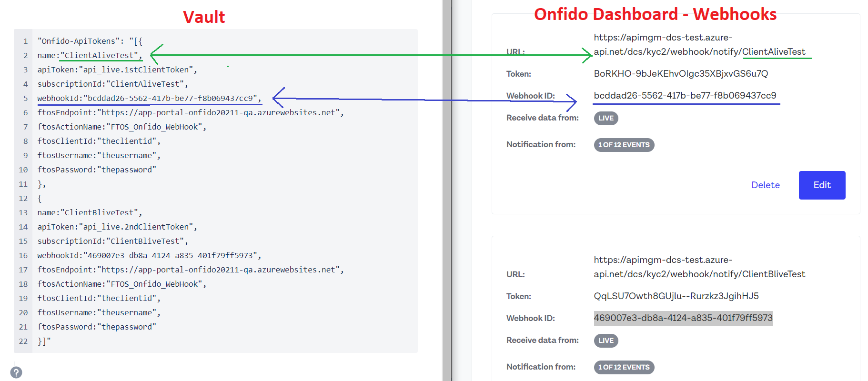
Task: Click the webhook URL ending in ClientAliveTest
Action: pos(699,45)
